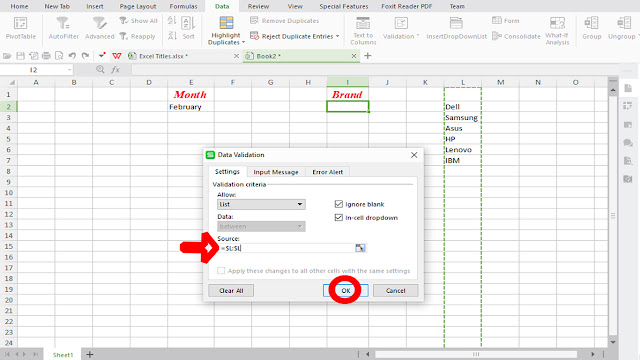Open the Formulas ribbon tab
The width and height of the screenshot is (640, 360).
(x=183, y=6)
